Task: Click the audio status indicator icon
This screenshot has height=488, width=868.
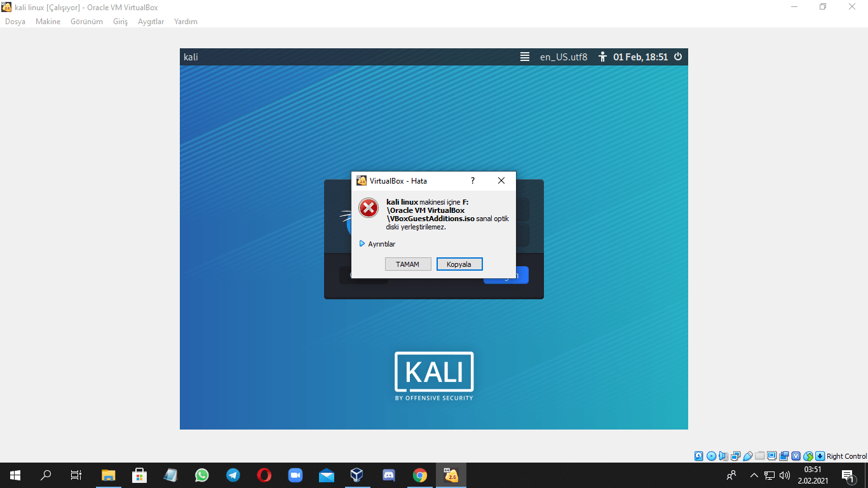Action: click(724, 456)
